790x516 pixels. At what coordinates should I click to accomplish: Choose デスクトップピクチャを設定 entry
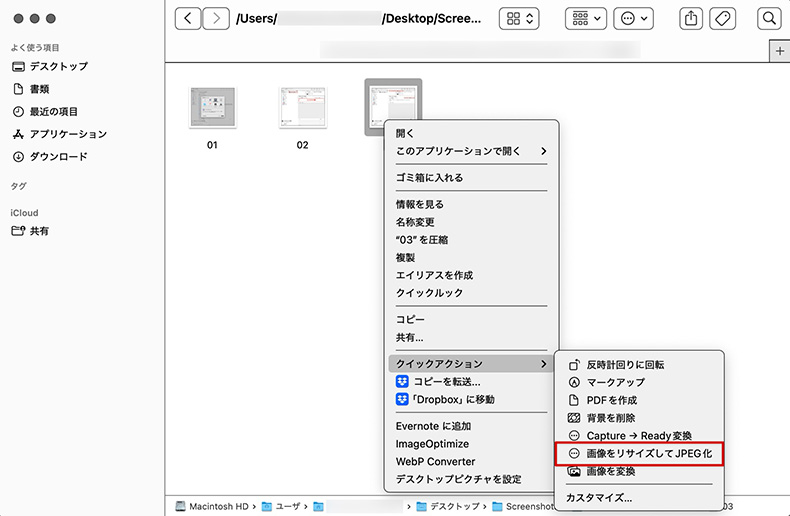(x=472, y=479)
